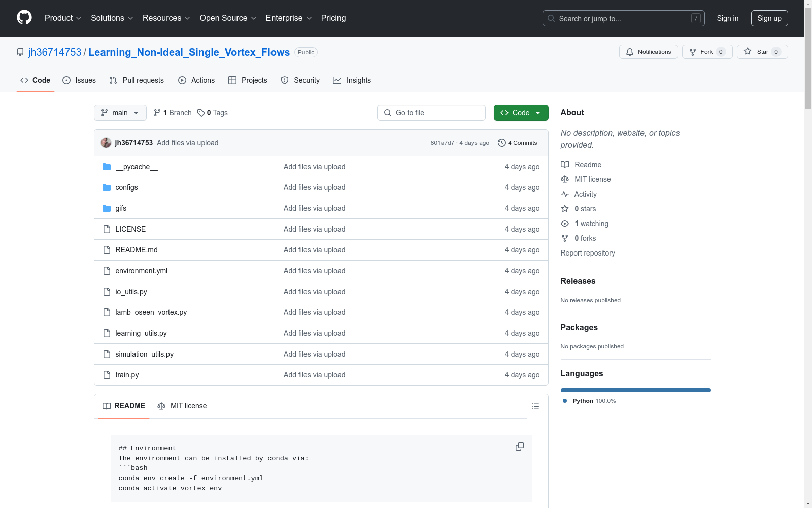Expand the Solutions menu
The image size is (812, 508).
pyautogui.click(x=112, y=18)
